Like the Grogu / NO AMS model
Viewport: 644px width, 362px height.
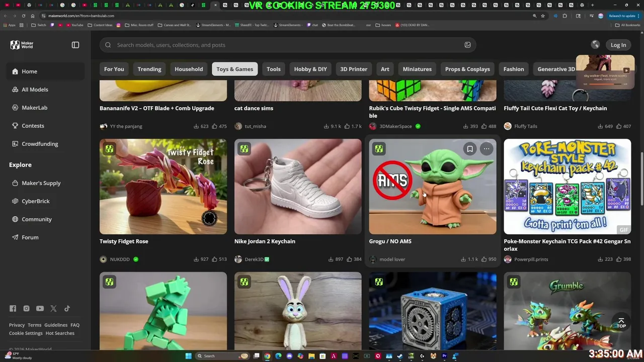pyautogui.click(x=484, y=259)
